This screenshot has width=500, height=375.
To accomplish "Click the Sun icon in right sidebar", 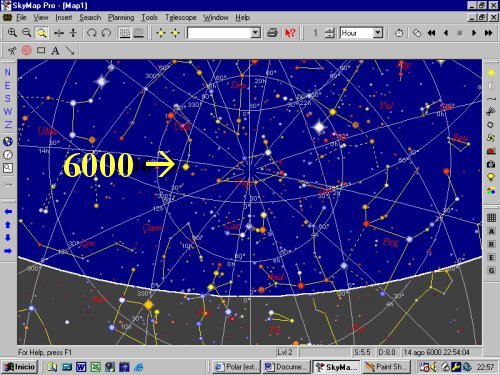I will [491, 73].
